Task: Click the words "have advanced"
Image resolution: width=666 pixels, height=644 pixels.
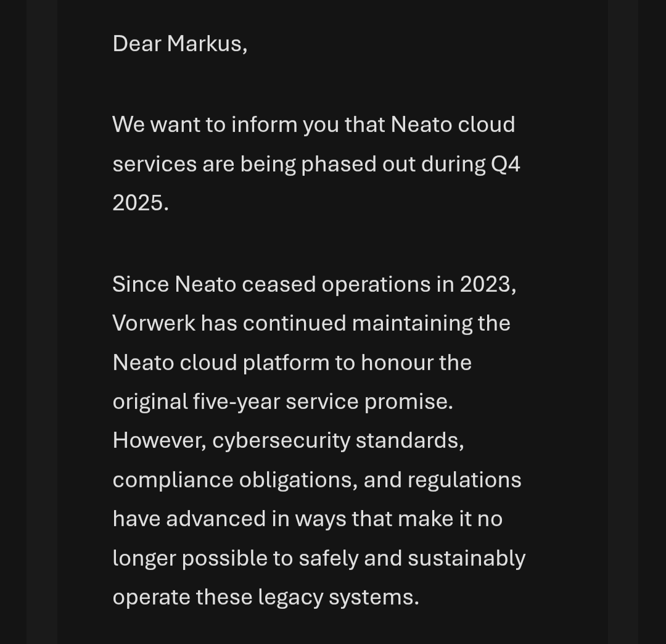Action: [x=189, y=519]
